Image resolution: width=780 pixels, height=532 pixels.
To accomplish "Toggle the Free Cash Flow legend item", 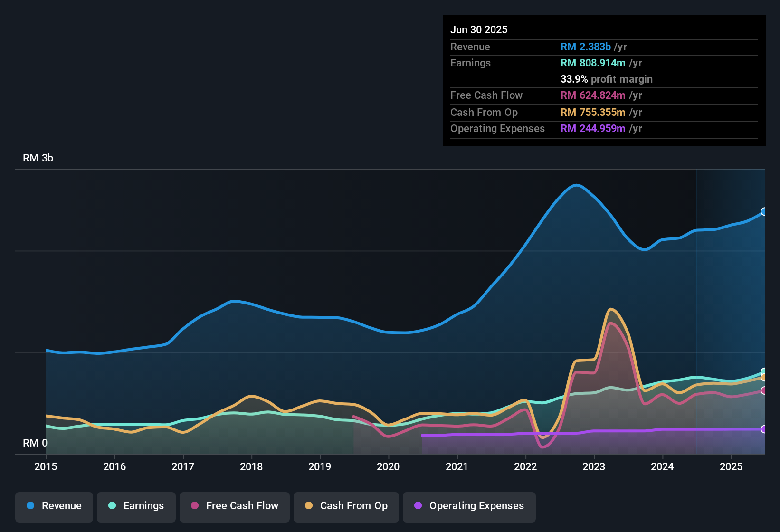I will [x=235, y=506].
